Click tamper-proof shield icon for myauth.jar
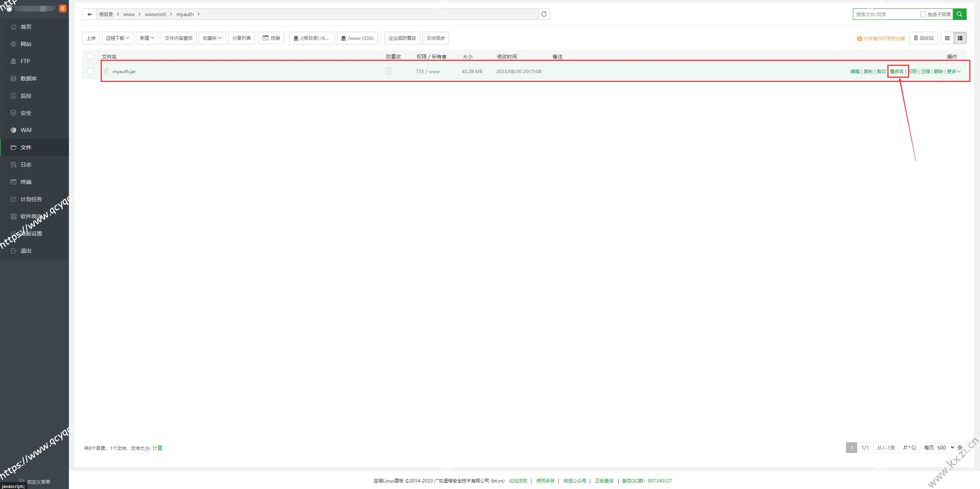This screenshot has width=980, height=489. point(389,71)
